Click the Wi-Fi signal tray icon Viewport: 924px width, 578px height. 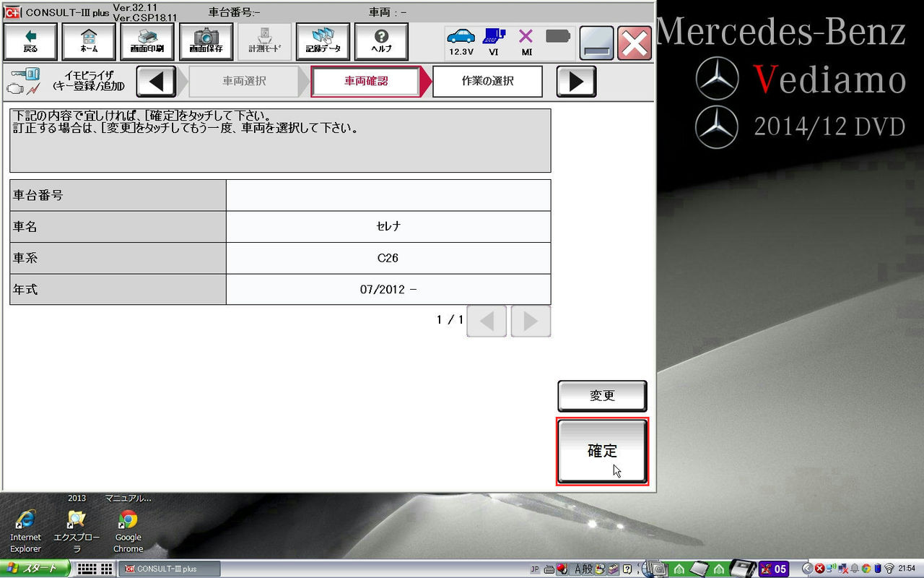(889, 569)
